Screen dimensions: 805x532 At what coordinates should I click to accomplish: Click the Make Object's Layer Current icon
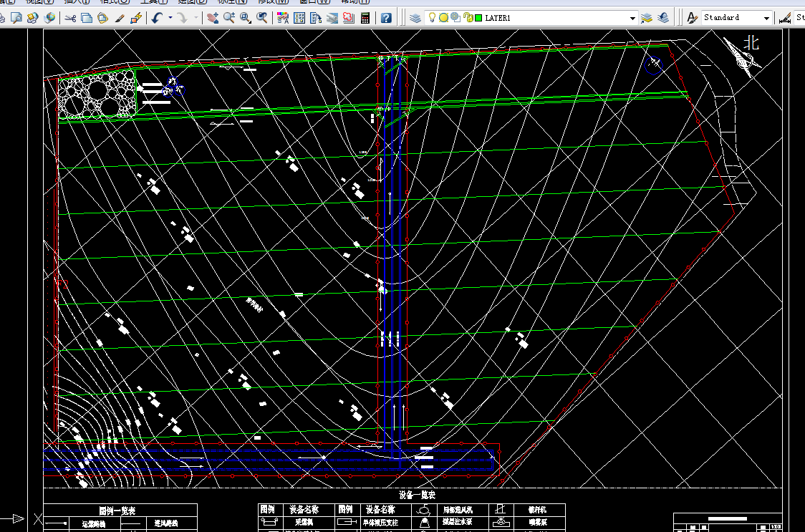tap(647, 18)
